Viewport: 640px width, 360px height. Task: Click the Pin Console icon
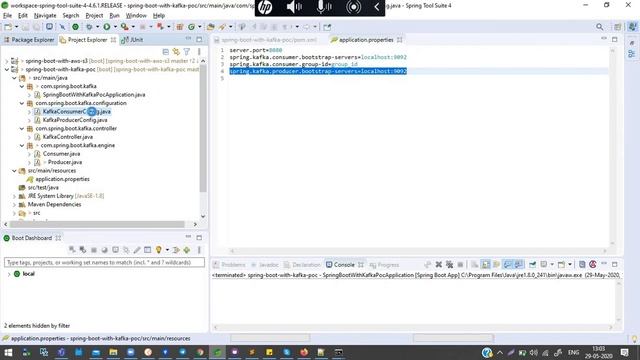click(x=532, y=264)
